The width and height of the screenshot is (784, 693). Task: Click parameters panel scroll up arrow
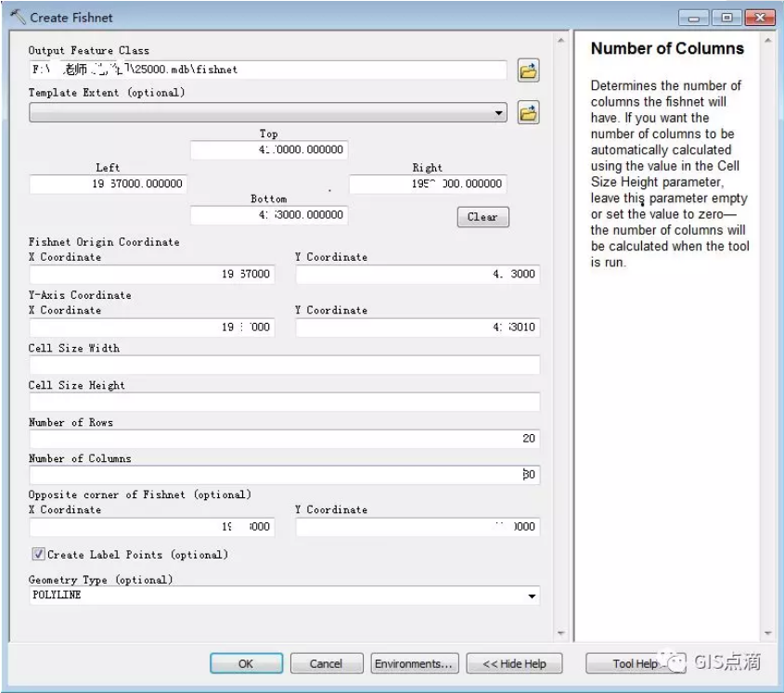tap(560, 41)
